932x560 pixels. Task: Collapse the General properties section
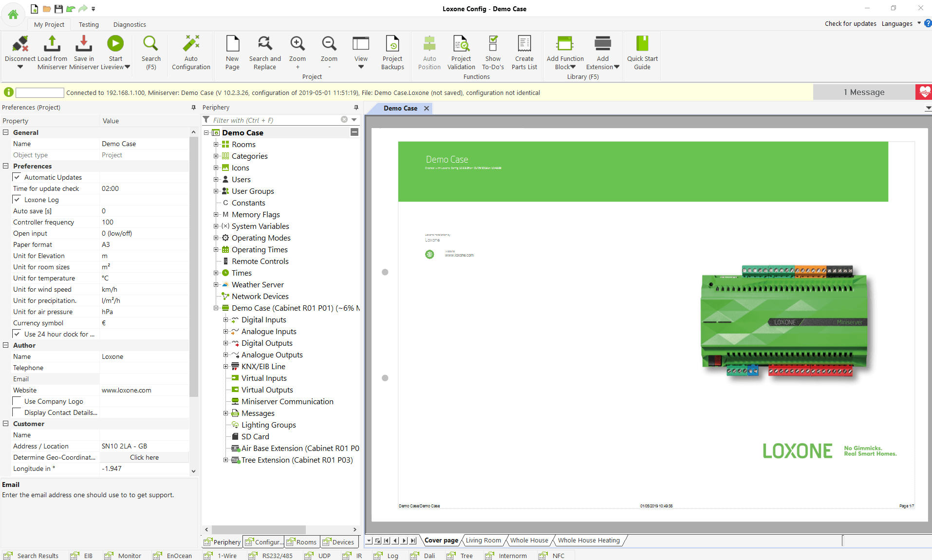[x=6, y=132]
